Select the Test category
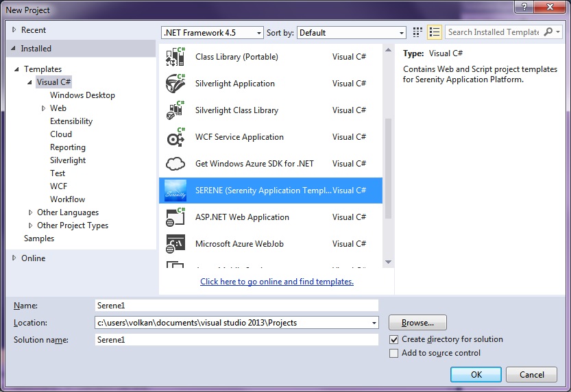The width and height of the screenshot is (571, 392). tap(58, 173)
